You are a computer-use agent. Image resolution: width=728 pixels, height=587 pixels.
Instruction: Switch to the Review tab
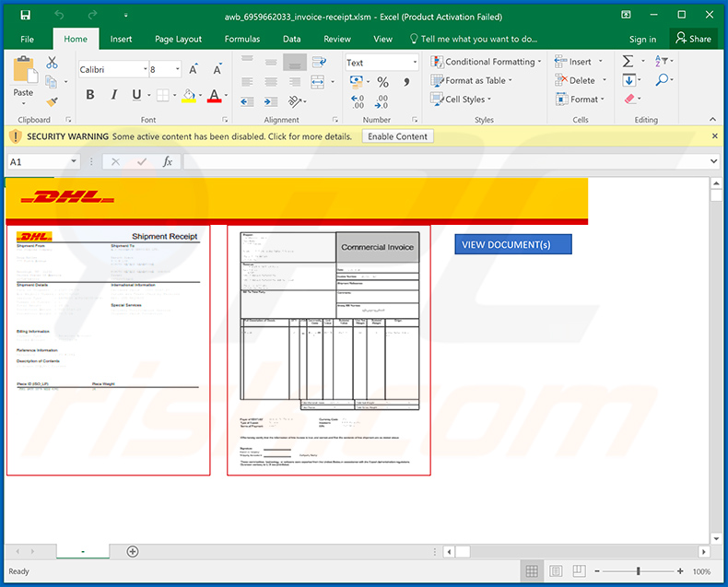point(337,39)
